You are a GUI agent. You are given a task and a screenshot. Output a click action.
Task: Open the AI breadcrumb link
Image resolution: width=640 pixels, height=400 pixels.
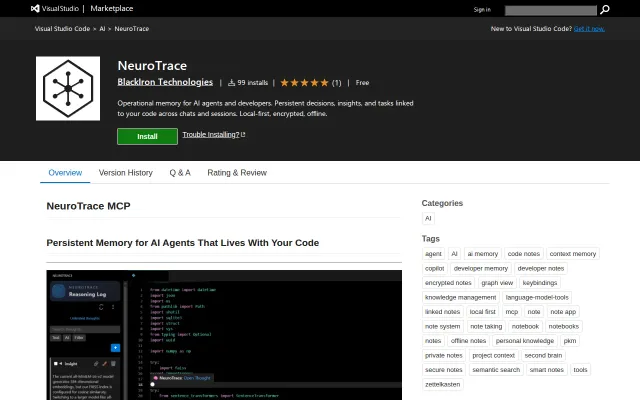[102, 29]
